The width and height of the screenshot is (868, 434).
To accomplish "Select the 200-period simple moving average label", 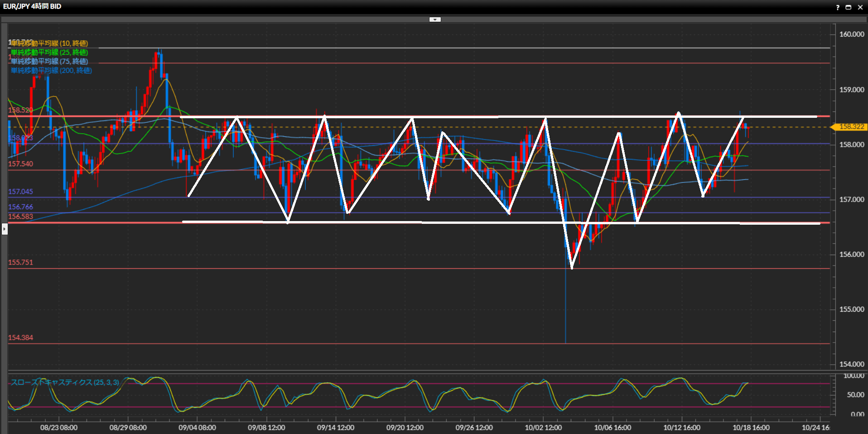I will pyautogui.click(x=51, y=70).
